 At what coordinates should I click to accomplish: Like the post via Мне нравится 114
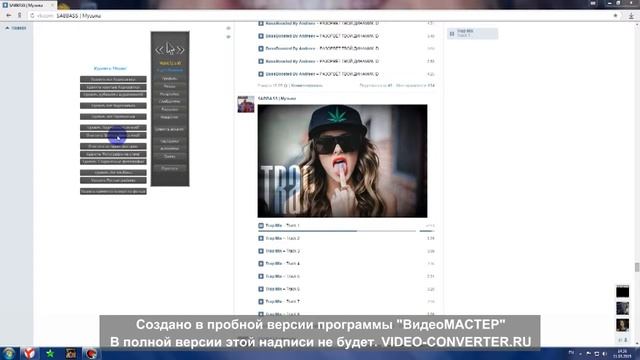click(x=415, y=85)
